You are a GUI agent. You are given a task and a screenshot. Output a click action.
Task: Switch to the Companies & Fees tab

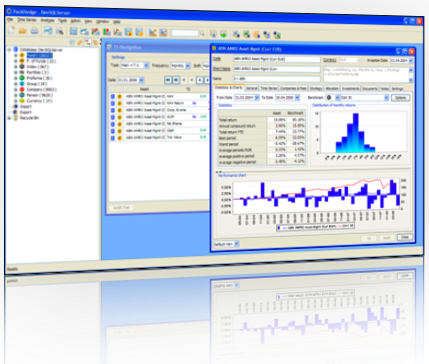tap(293, 88)
